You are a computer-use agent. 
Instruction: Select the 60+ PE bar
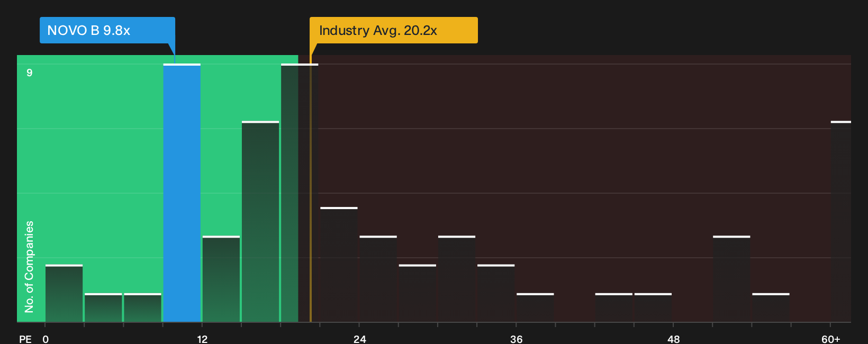tap(841, 222)
